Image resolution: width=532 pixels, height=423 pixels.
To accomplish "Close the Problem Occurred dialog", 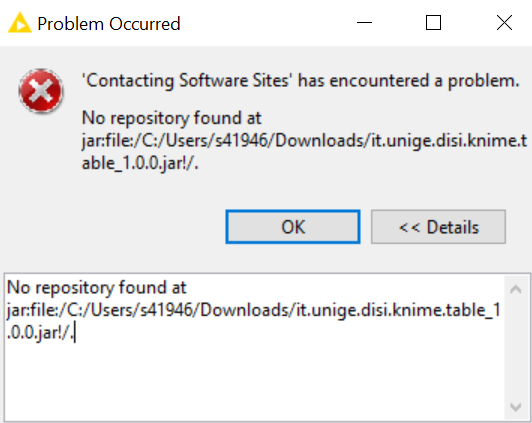I will 504,23.
